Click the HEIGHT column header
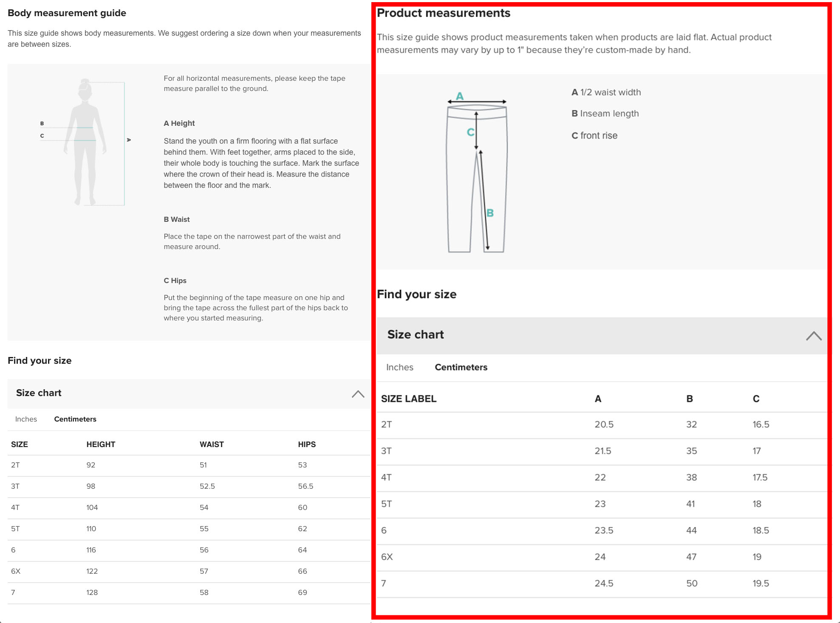Viewport: 840px width, 623px height. pyautogui.click(x=101, y=445)
